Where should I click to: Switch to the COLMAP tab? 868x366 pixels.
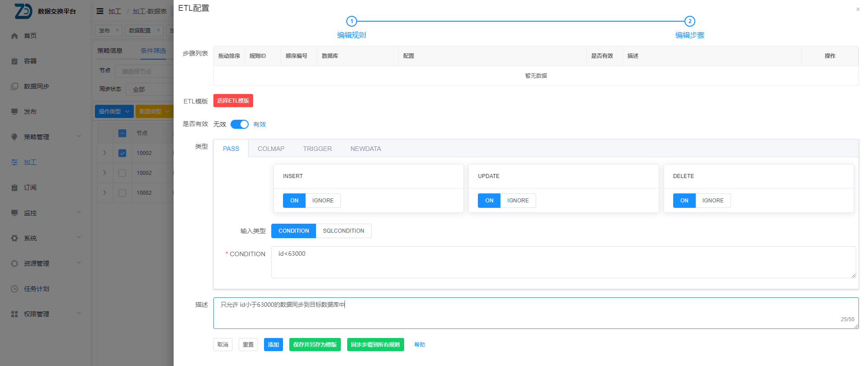(271, 149)
